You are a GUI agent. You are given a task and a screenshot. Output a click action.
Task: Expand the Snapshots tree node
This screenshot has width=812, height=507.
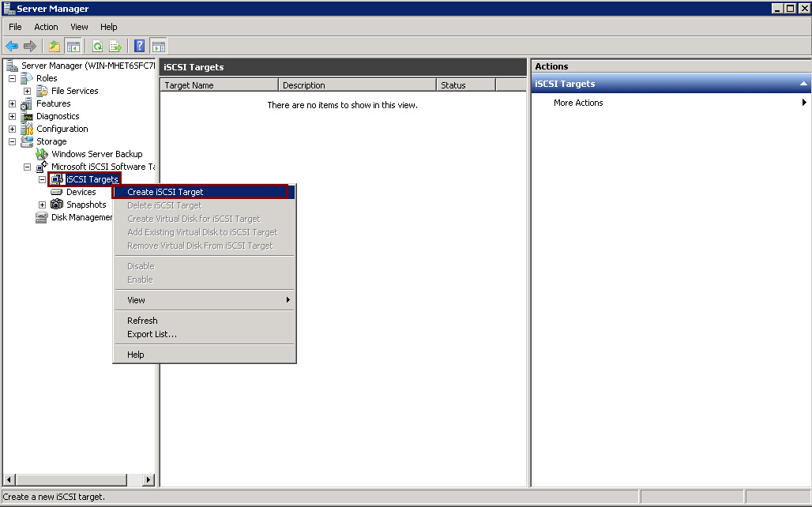tap(43, 205)
